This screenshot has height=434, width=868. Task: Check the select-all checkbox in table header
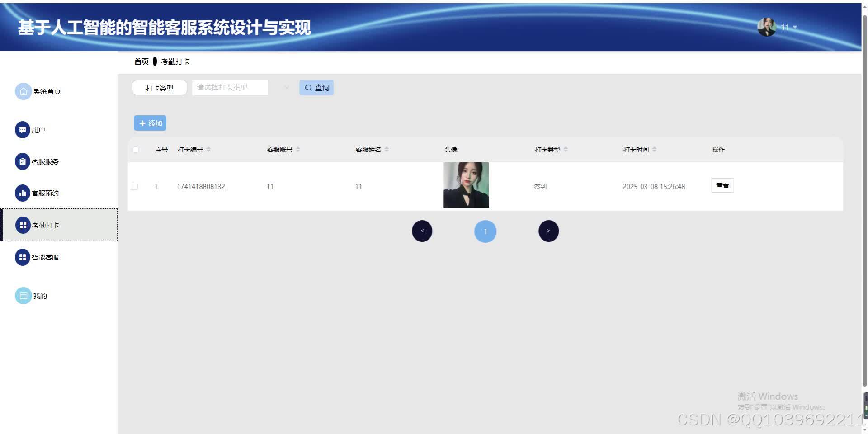136,149
